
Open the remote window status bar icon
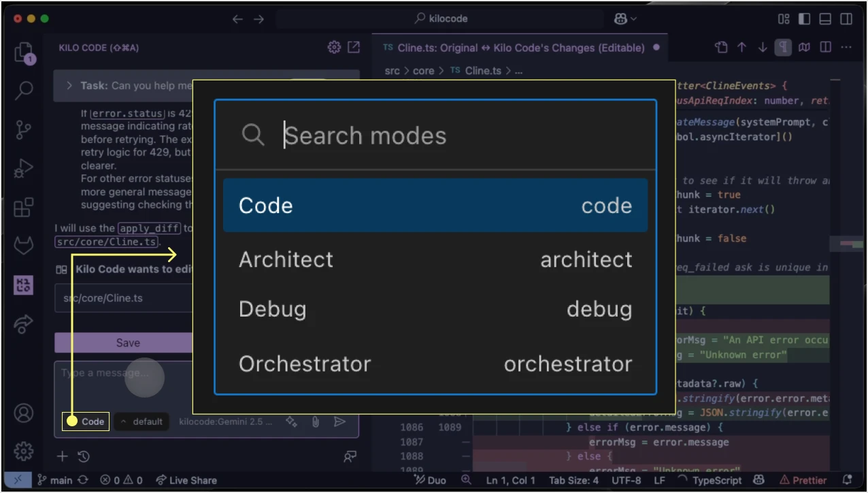18,480
